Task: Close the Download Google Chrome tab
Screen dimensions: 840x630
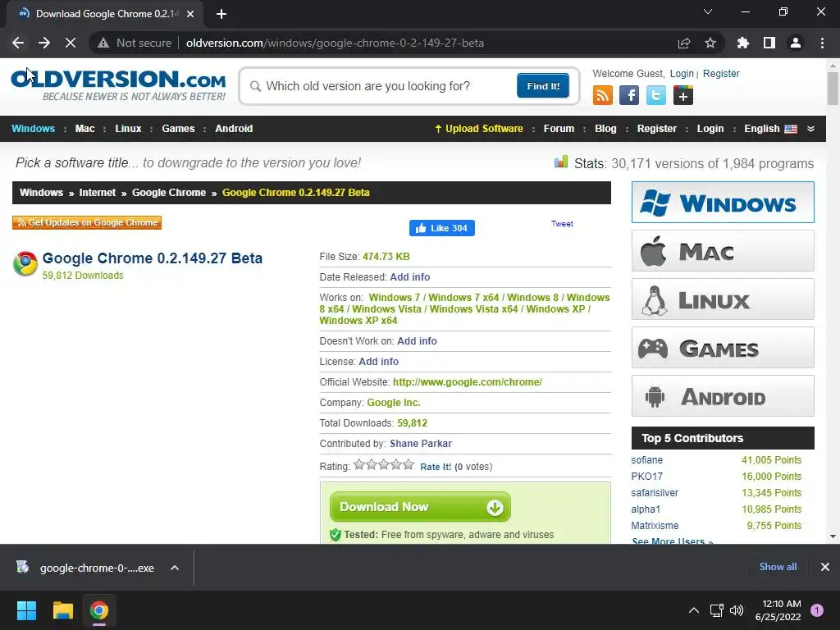Action: pos(190,14)
